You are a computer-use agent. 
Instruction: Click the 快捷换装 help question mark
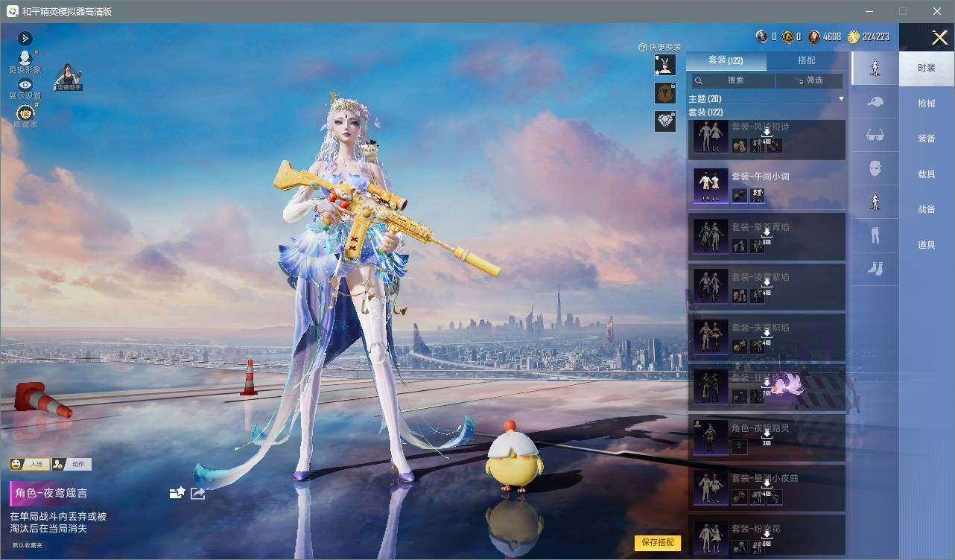(643, 48)
